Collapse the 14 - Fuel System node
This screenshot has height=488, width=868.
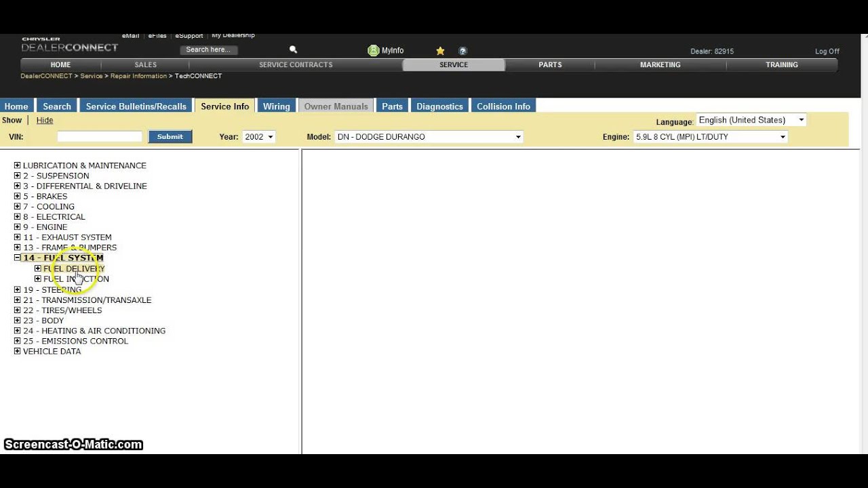tap(18, 258)
